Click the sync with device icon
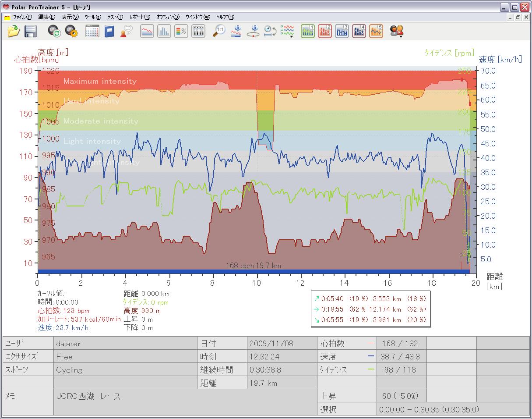The image size is (532, 419). 54,31
